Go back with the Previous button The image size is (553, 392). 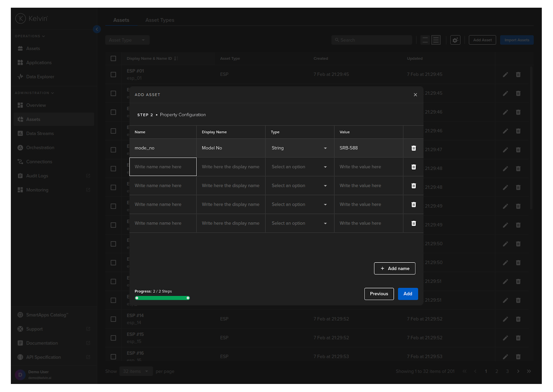pyautogui.click(x=379, y=294)
